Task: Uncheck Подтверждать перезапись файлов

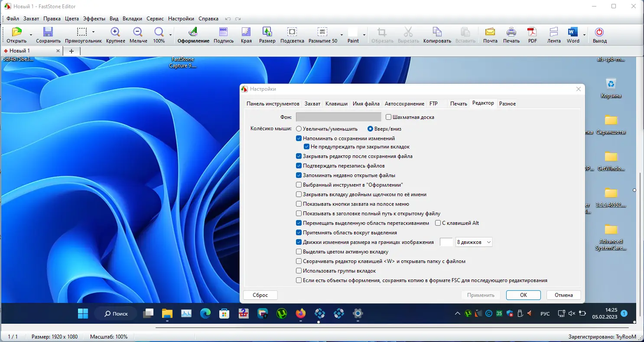Action: coord(299,166)
